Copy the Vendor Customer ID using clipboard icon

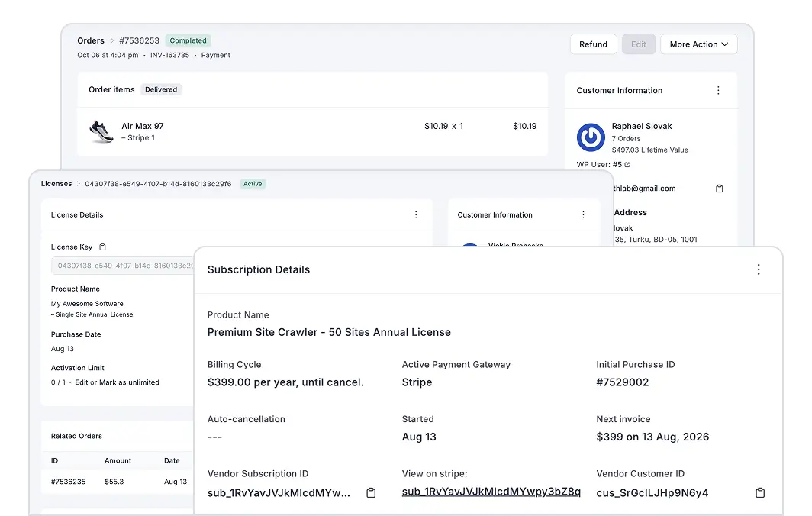click(x=760, y=493)
